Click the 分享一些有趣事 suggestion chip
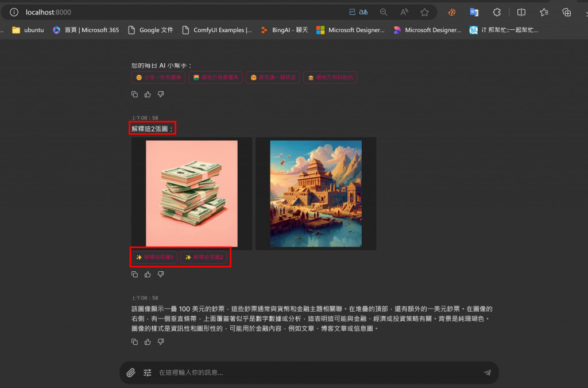The height and width of the screenshot is (388, 588). coord(158,77)
